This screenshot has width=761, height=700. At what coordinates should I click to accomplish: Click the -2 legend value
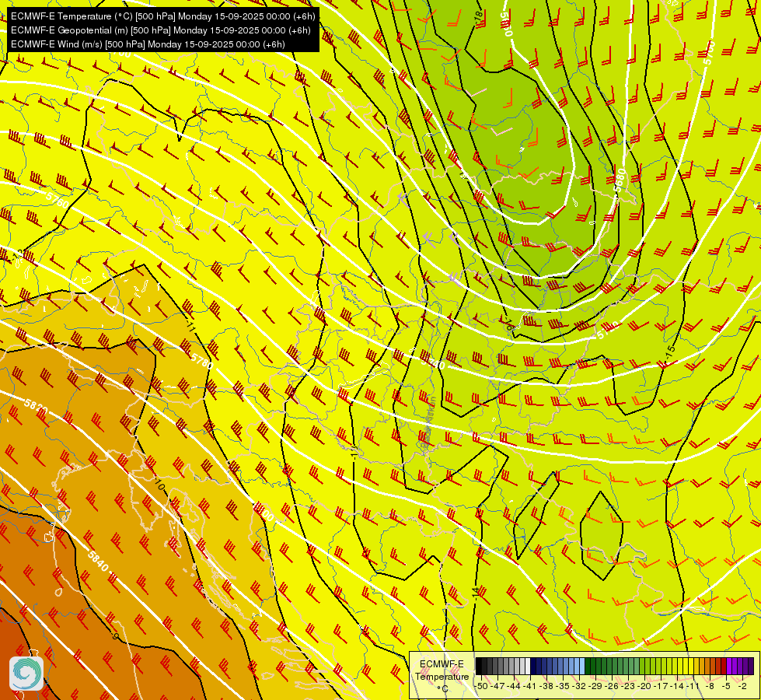coord(742,687)
